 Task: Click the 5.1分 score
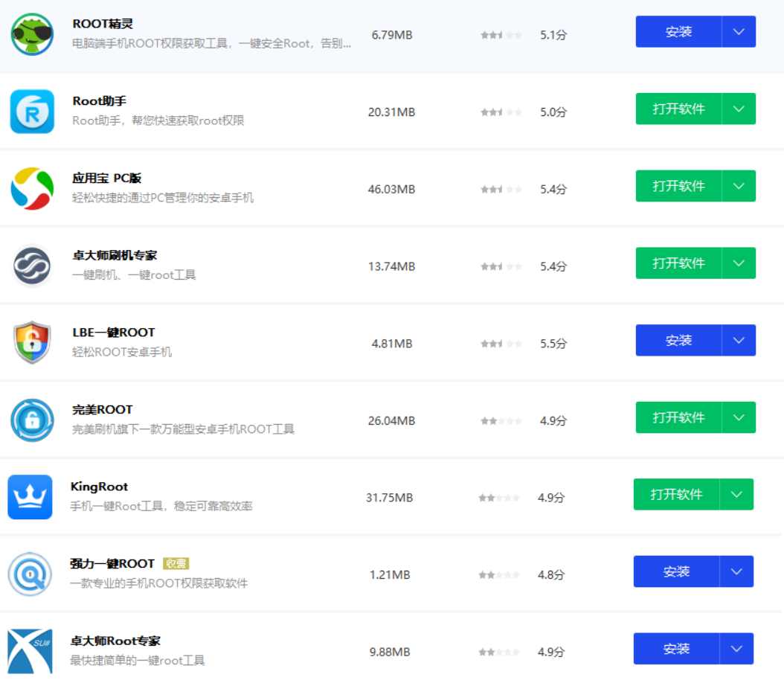[553, 35]
